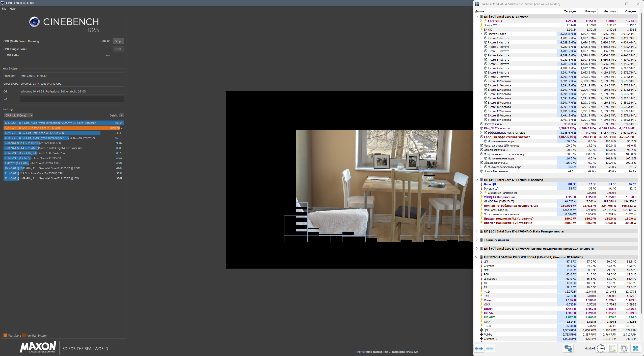Click the expand columns arrows icon in HWiNFO
The image size is (644, 356).
click(x=479, y=348)
